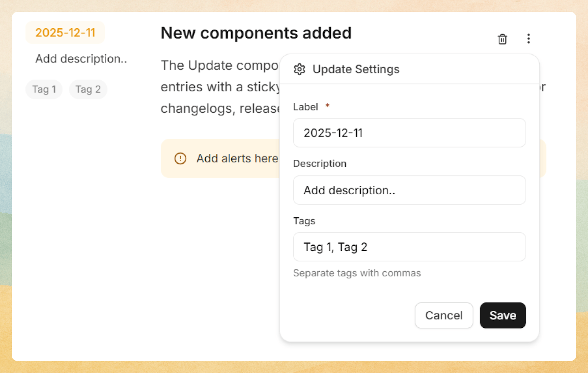Viewport: 588px width, 373px height.
Task: Click the sidebar 'Add description..' placeholder text
Action: (81, 59)
